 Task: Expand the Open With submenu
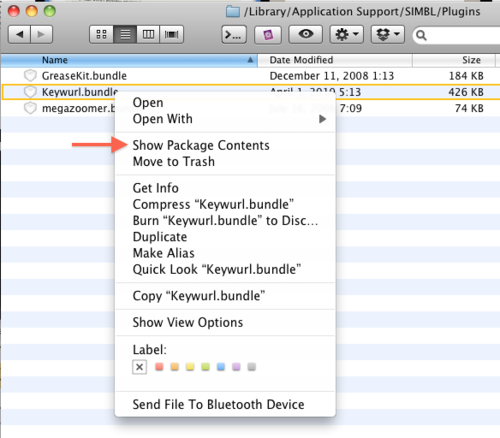point(225,119)
